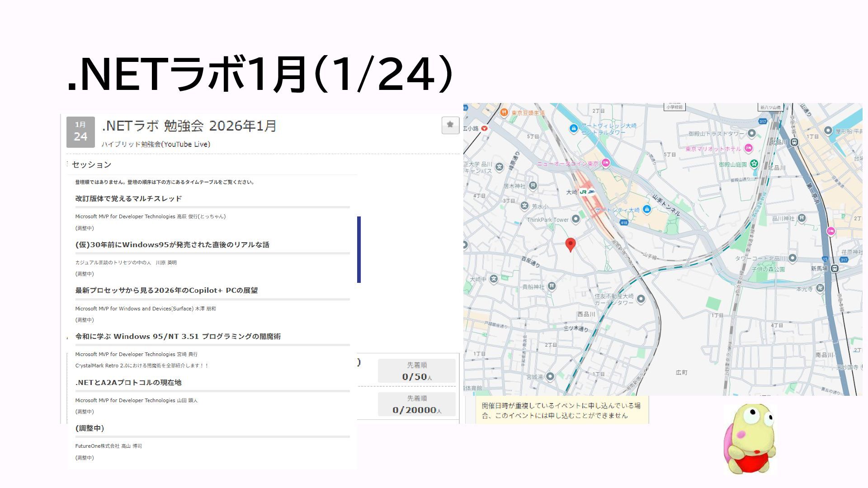Click the 0/50 先着順 capacity box

[x=416, y=371]
